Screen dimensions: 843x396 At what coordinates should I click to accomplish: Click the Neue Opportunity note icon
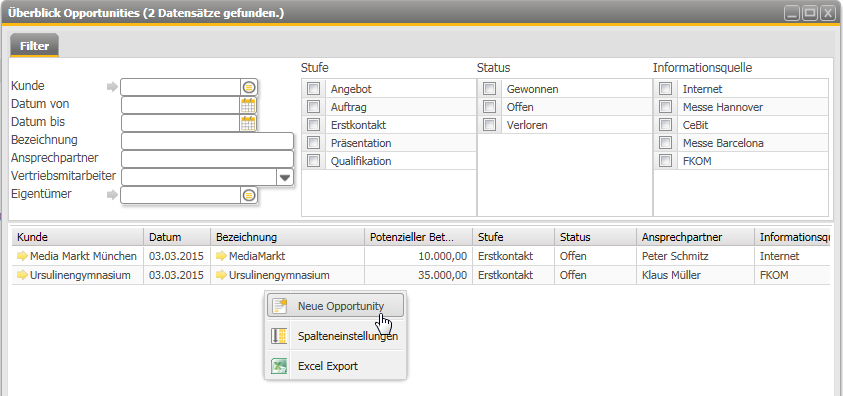pos(280,306)
